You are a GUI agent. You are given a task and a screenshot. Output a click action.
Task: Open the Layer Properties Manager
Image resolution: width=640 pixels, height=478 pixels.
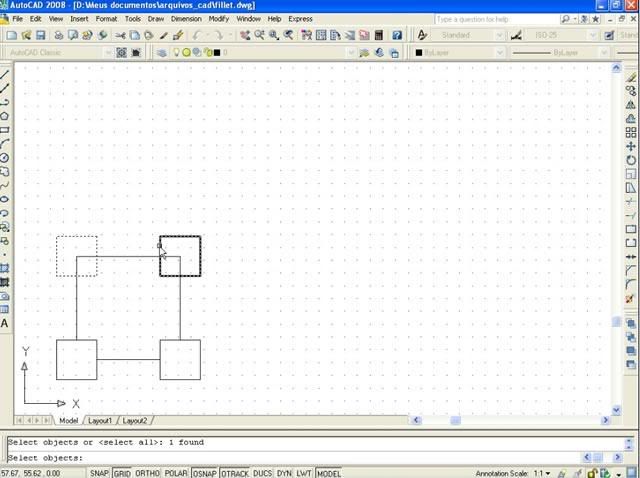pyautogui.click(x=162, y=52)
